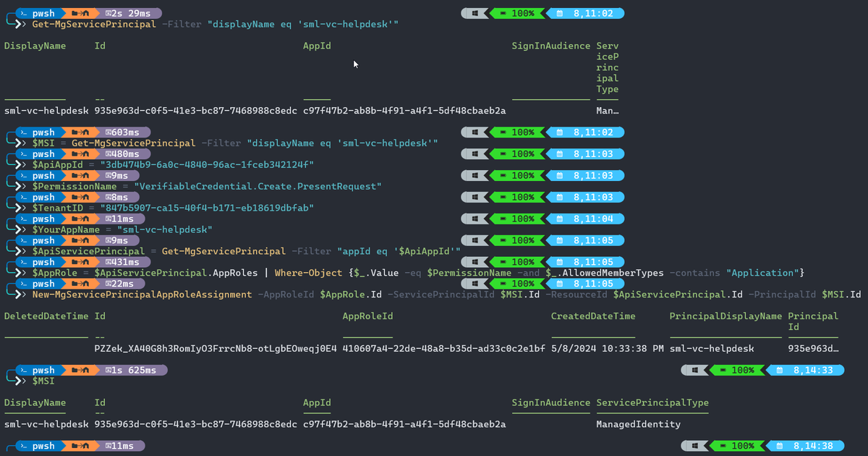Click the ManagedIdentity value in last table

pyautogui.click(x=639, y=425)
